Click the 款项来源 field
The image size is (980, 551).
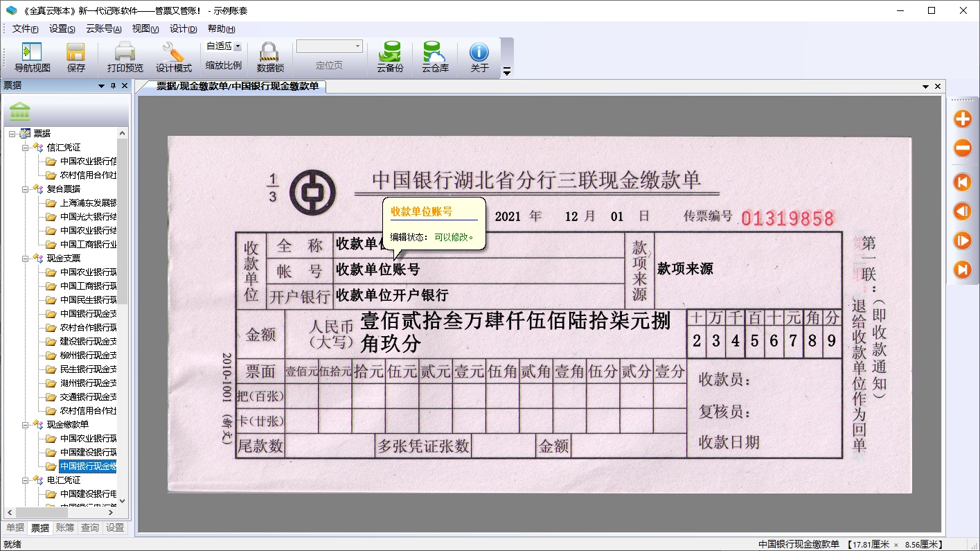747,269
